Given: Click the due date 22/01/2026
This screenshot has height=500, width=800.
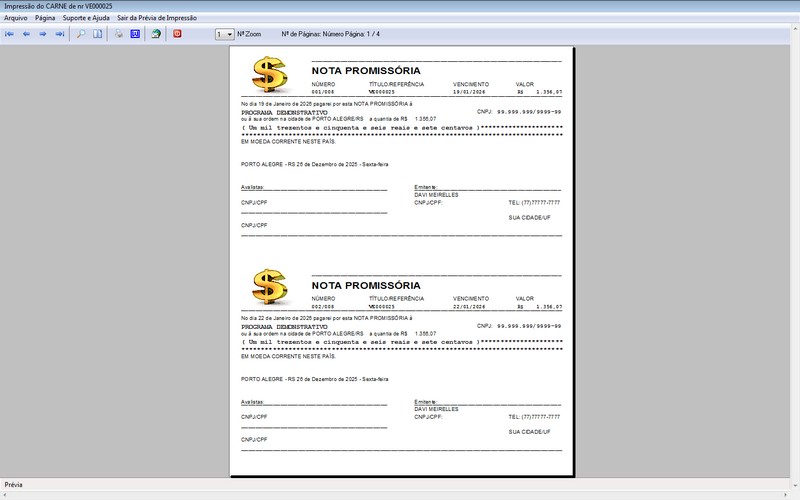Looking at the screenshot, I should pos(469,307).
